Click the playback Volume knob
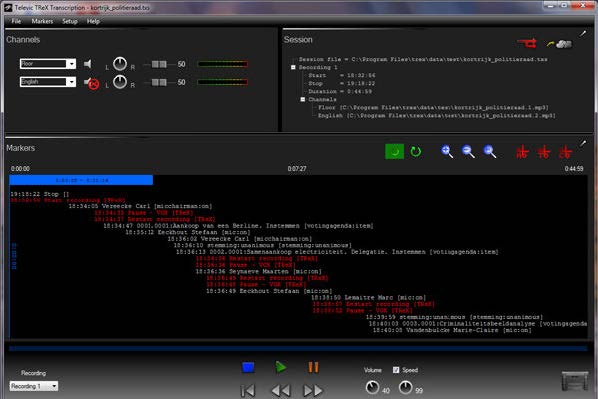 (x=372, y=387)
